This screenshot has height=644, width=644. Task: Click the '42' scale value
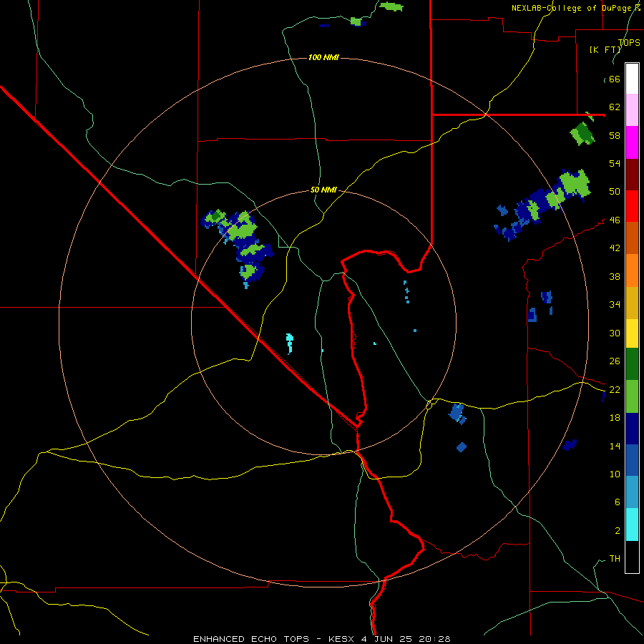615,248
